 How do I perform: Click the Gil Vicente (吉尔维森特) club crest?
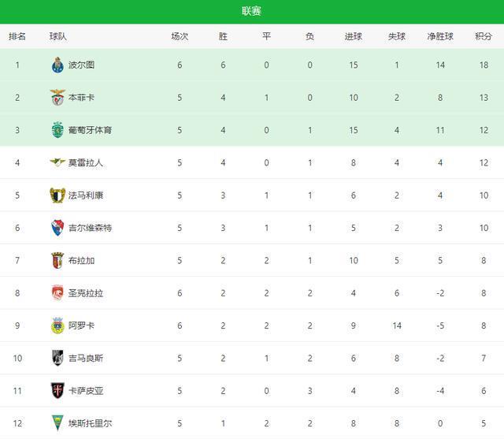(x=57, y=228)
